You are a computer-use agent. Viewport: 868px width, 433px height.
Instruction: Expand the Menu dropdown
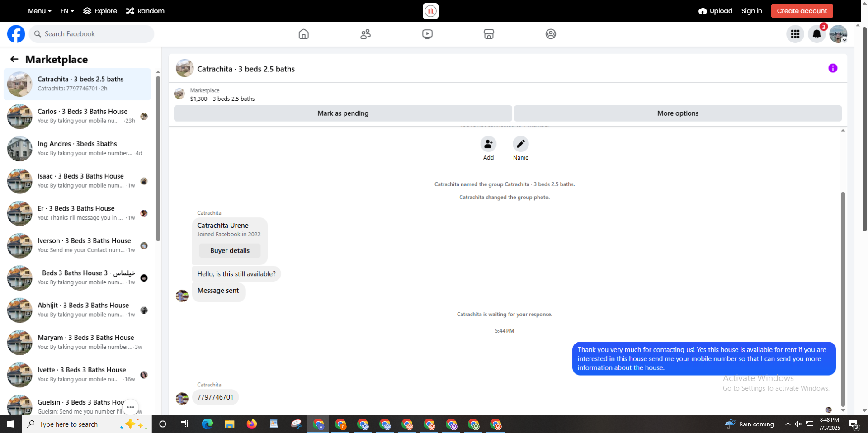click(x=39, y=11)
